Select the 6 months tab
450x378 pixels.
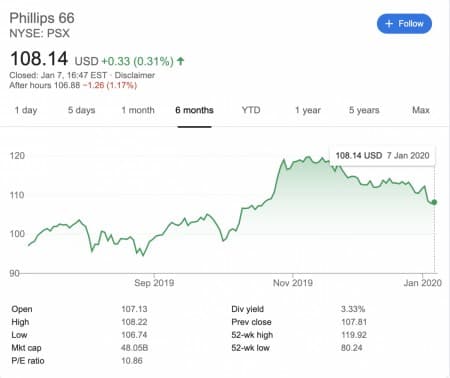pyautogui.click(x=194, y=110)
